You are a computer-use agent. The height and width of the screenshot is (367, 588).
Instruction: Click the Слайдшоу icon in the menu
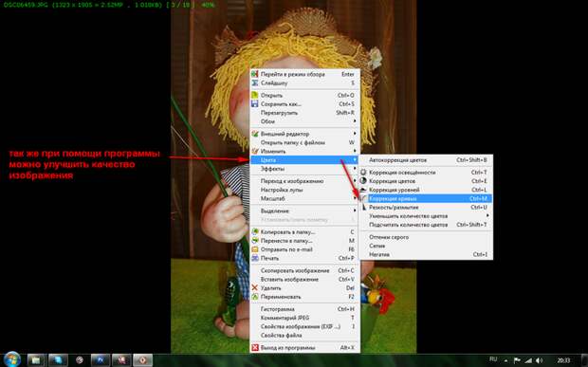pos(254,83)
